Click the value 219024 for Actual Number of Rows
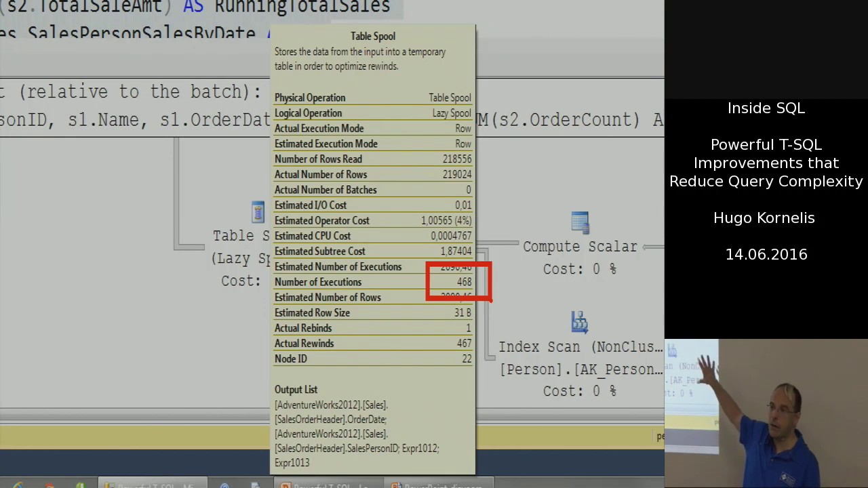868x488 pixels. pos(456,174)
